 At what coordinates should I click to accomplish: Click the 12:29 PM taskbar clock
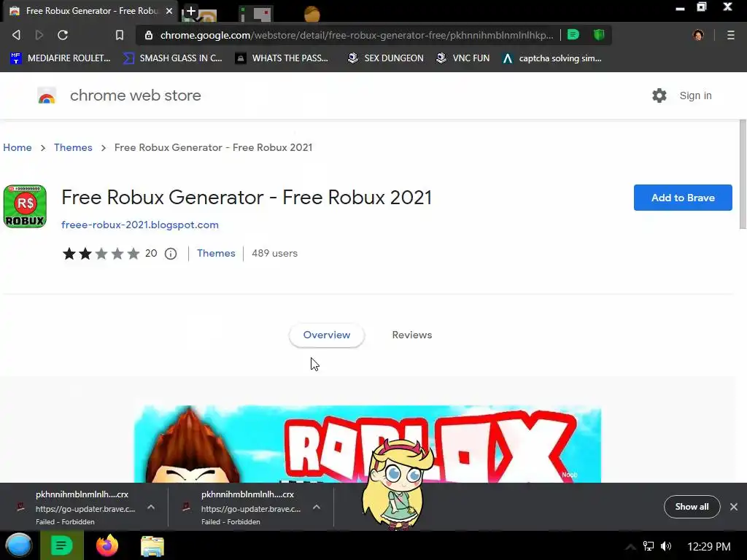[x=709, y=547]
